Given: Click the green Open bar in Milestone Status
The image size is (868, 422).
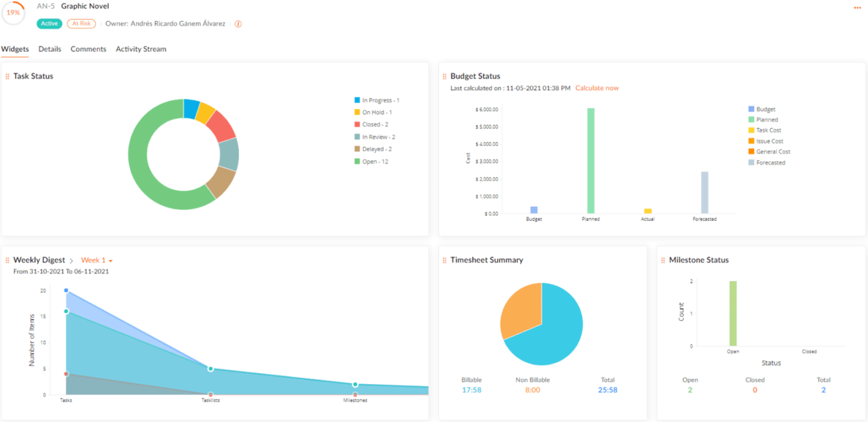Looking at the screenshot, I should coord(733,313).
